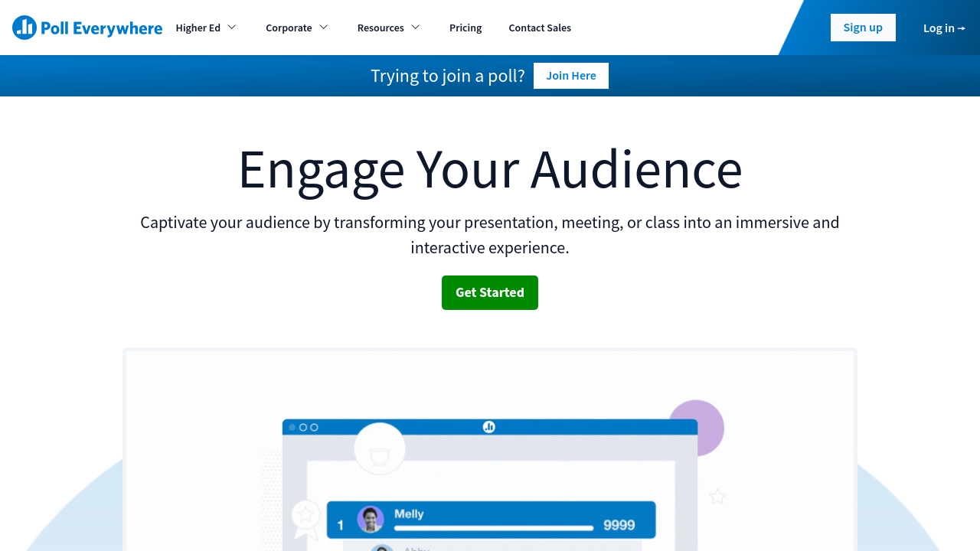
Task: Click small Poll Everywhere logo in mock window bar
Action: pos(489,427)
